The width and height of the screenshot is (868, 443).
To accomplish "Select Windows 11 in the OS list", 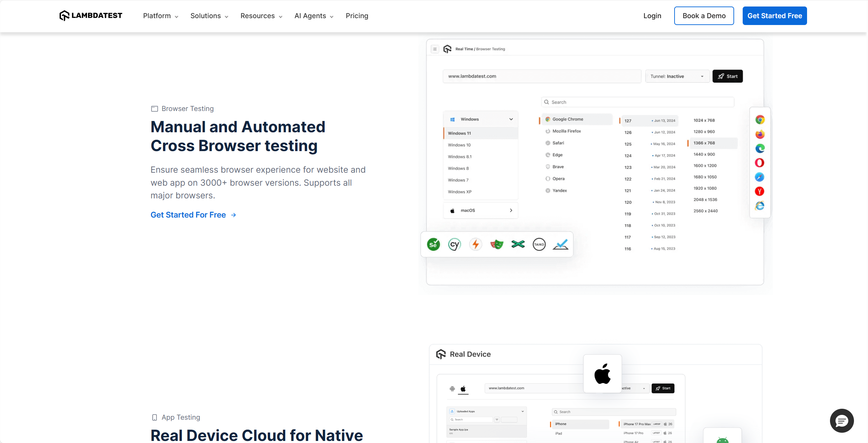I will [x=481, y=133].
